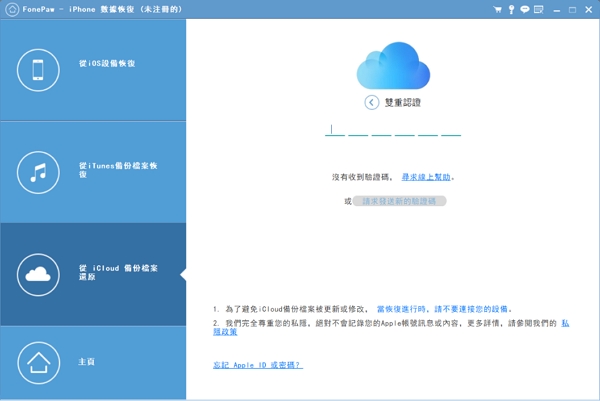Image resolution: width=600 pixels, height=401 pixels.
Task: Go back with the arrow beside 雙重認證
Action: [x=372, y=102]
